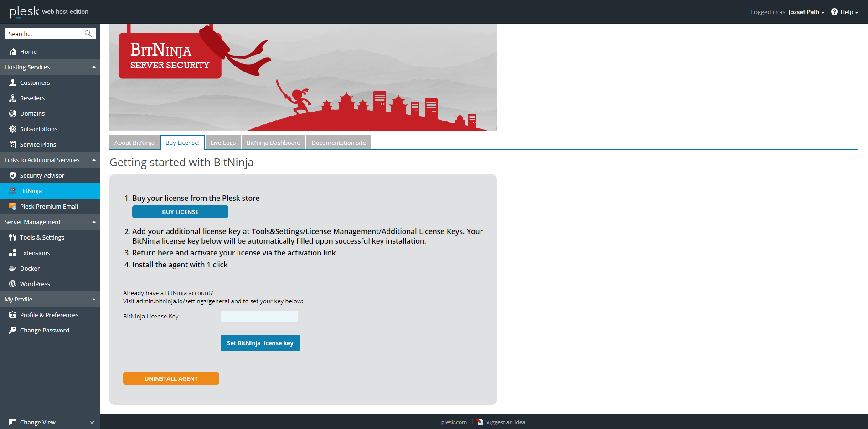Click the Resellers icon
This screenshot has width=868, height=429.
(13, 98)
